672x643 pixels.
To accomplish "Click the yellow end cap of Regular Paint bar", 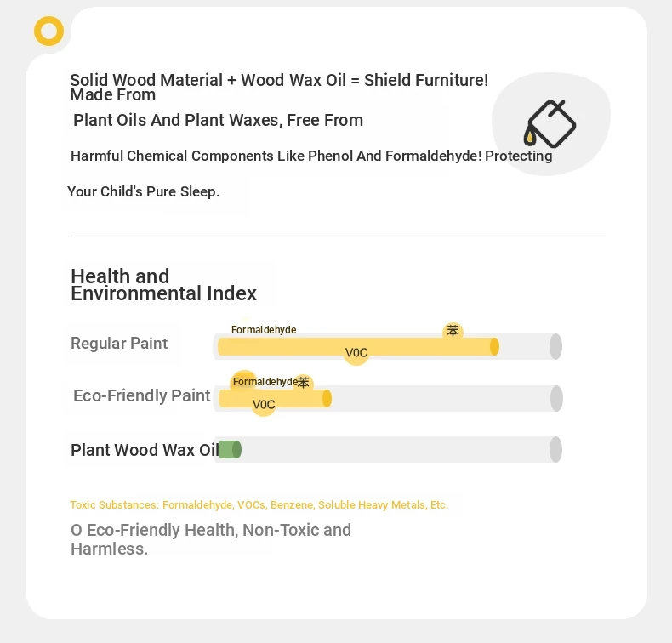I will 494,346.
